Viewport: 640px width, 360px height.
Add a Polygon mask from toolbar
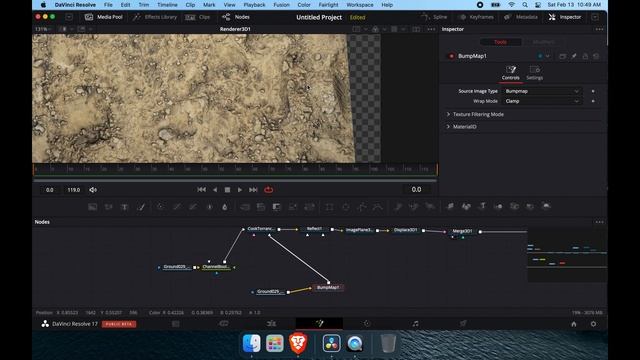pos(362,207)
